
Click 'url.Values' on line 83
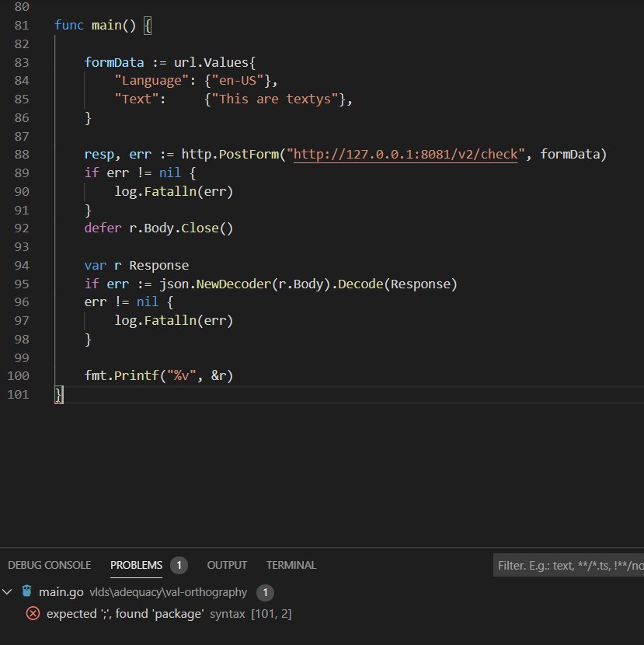pos(211,62)
